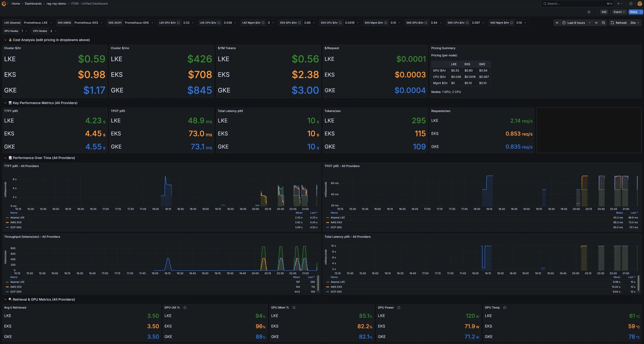
Task: Toggle GCP GKE series in Throughput legend
Action: coord(16,292)
